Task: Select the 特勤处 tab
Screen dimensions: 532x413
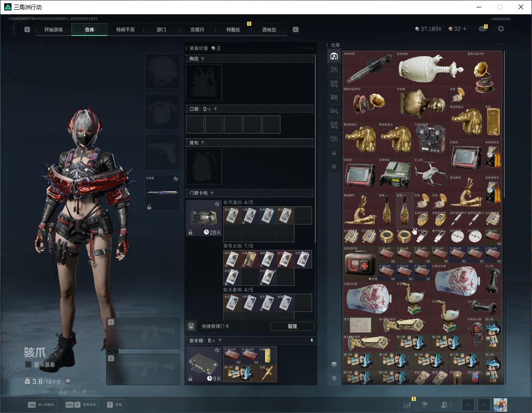Action: point(233,29)
